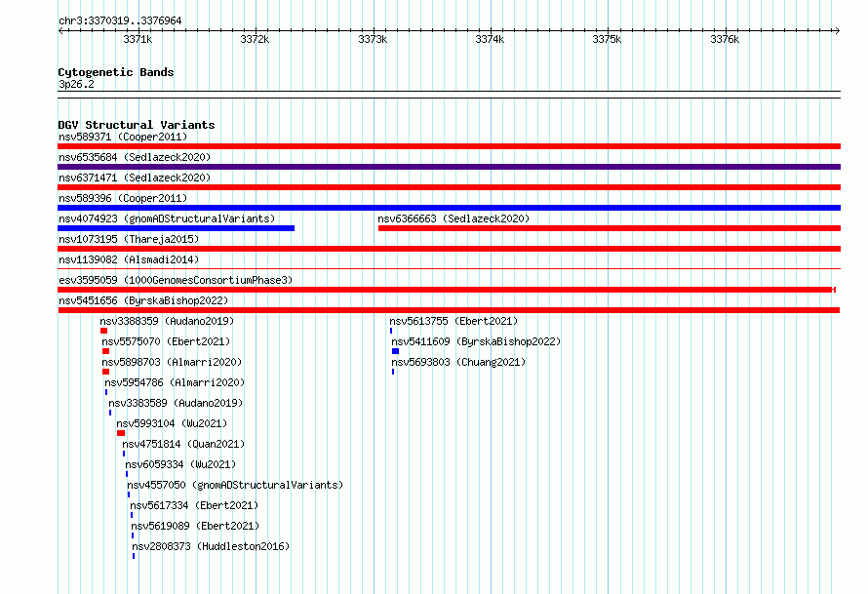Image resolution: width=868 pixels, height=594 pixels.
Task: Click the red nsv6366663 (Sedlazeck2020) bar
Action: tap(610, 228)
